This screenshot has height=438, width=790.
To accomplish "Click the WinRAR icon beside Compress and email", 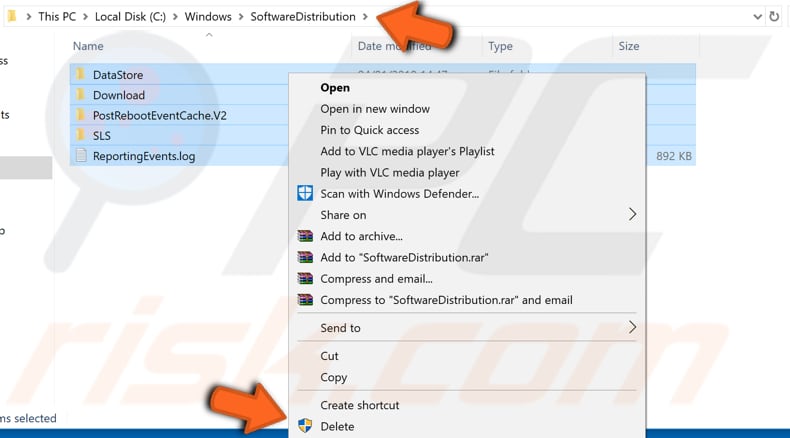I will click(305, 279).
